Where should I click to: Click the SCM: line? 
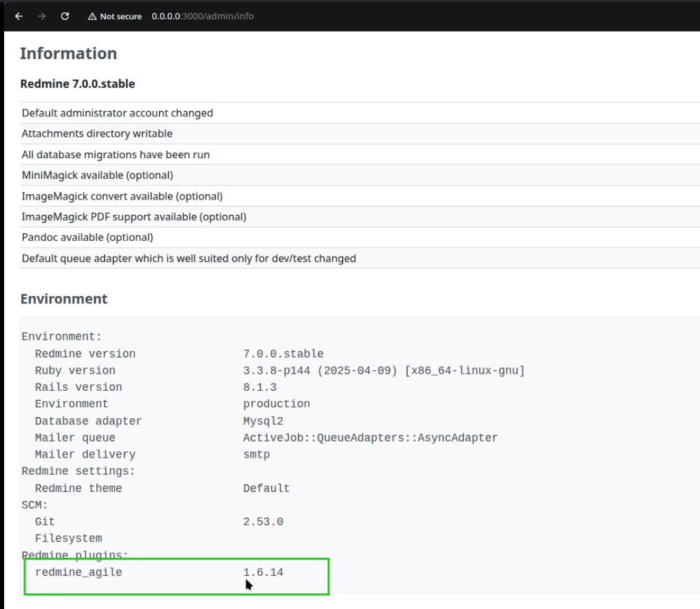[34, 505]
